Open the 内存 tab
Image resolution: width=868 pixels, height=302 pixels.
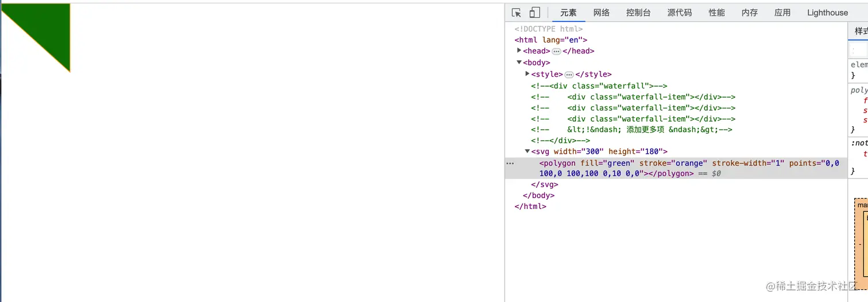pos(750,13)
